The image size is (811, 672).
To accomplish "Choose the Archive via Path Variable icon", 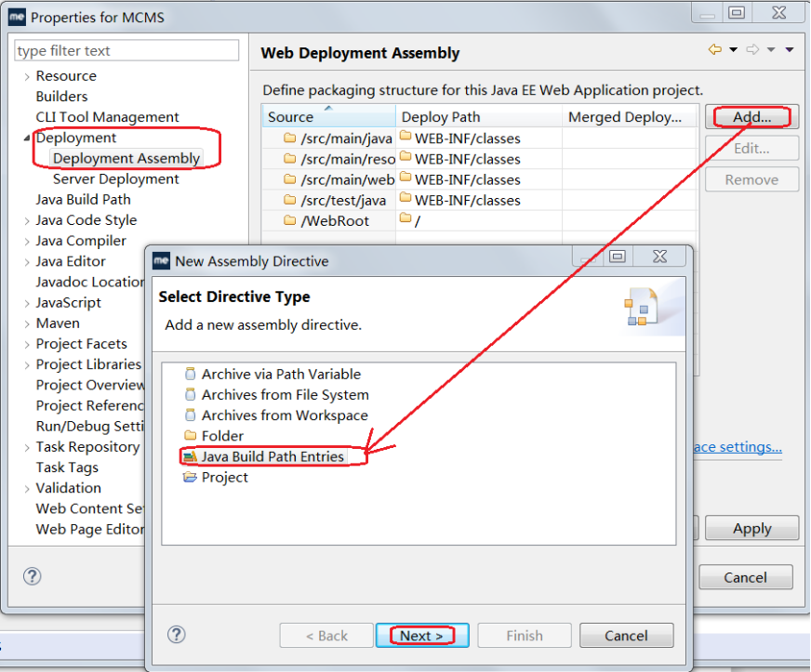I will click(191, 374).
